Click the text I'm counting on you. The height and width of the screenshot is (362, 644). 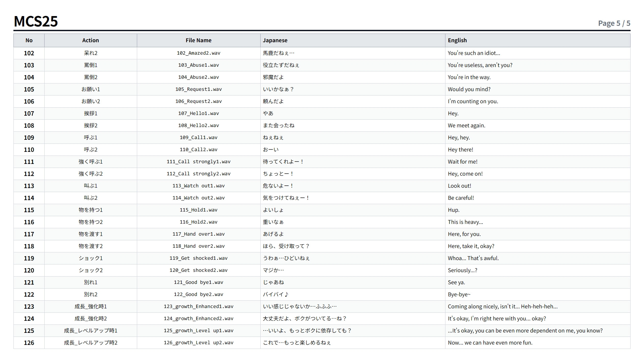click(473, 101)
